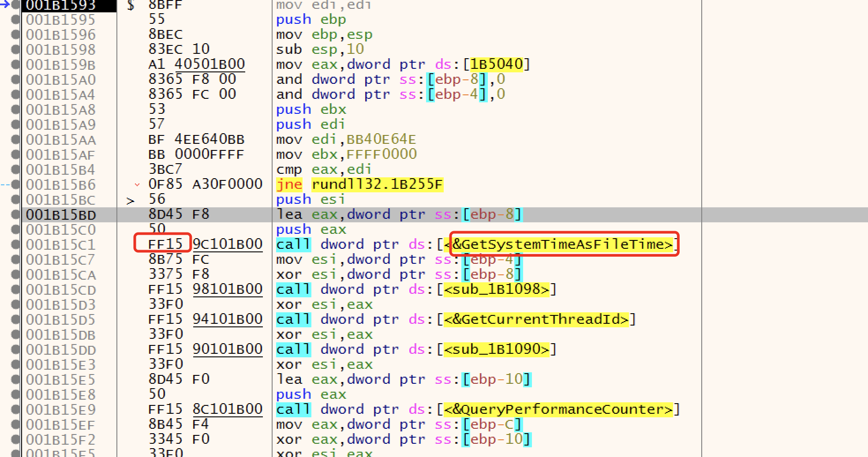868x457 pixels.
Task: Click the breakpoint bullet next to 001B15B6
Action: pos(15,184)
